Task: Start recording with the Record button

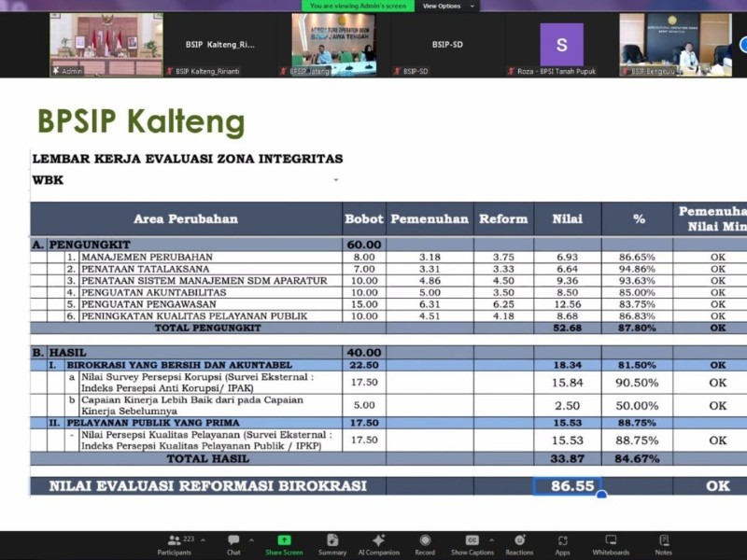Action: [x=425, y=542]
